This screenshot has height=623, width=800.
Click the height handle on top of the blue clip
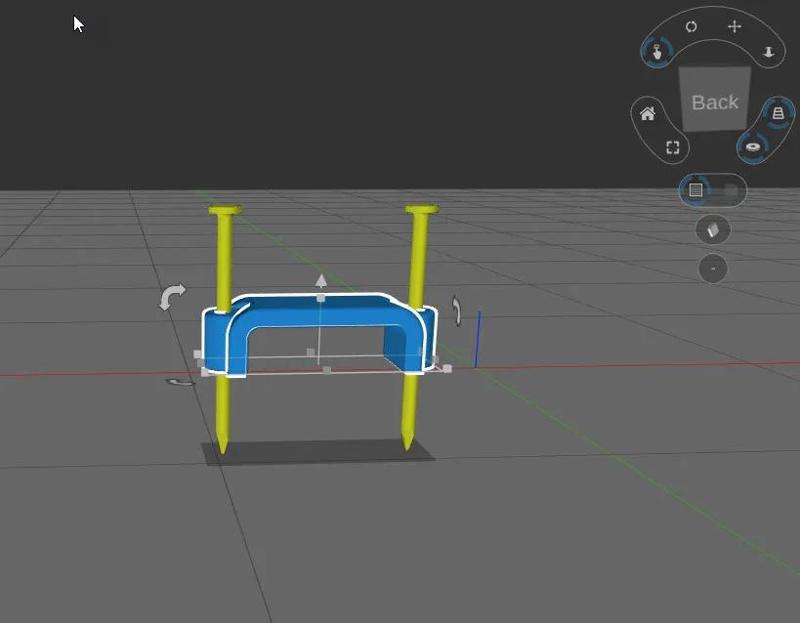(320, 298)
